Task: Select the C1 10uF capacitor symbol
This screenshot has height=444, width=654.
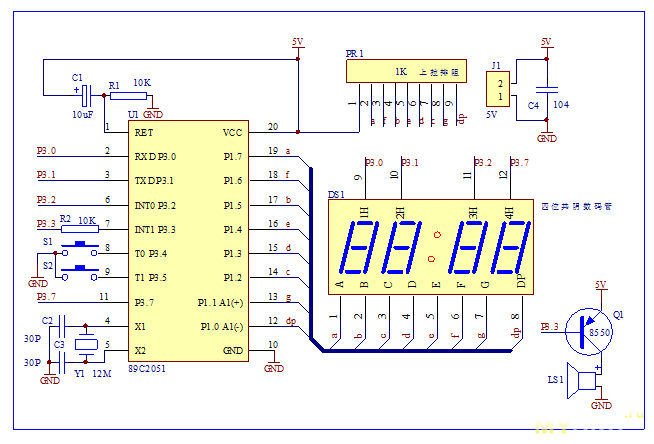Action: click(x=86, y=95)
